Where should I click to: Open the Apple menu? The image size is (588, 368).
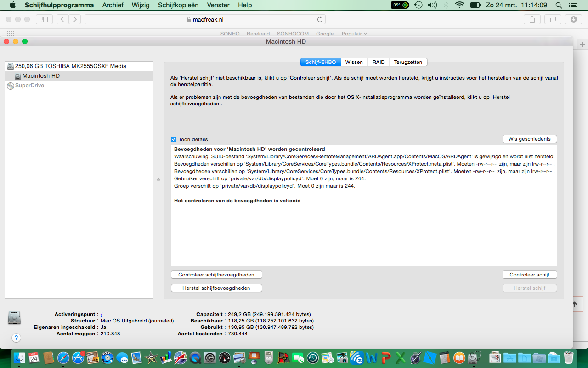[12, 5]
